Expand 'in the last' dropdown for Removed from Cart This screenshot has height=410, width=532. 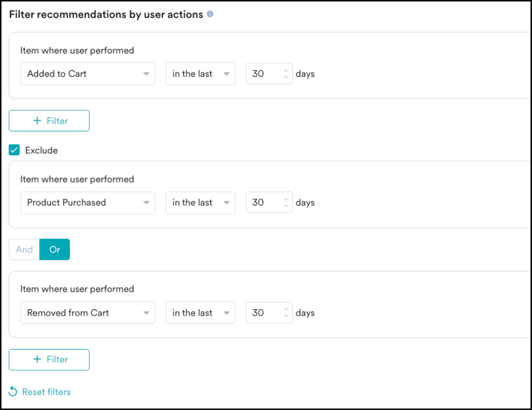point(200,313)
